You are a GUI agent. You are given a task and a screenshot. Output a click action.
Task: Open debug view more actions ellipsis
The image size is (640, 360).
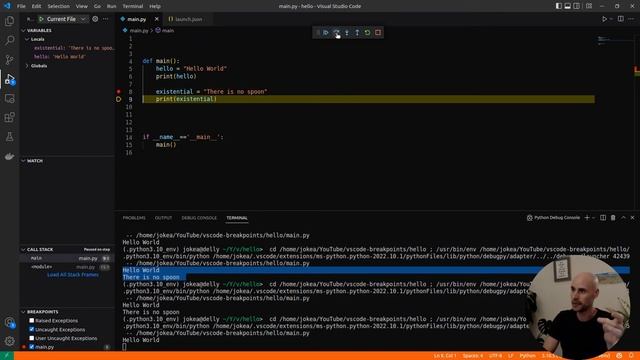[106, 19]
